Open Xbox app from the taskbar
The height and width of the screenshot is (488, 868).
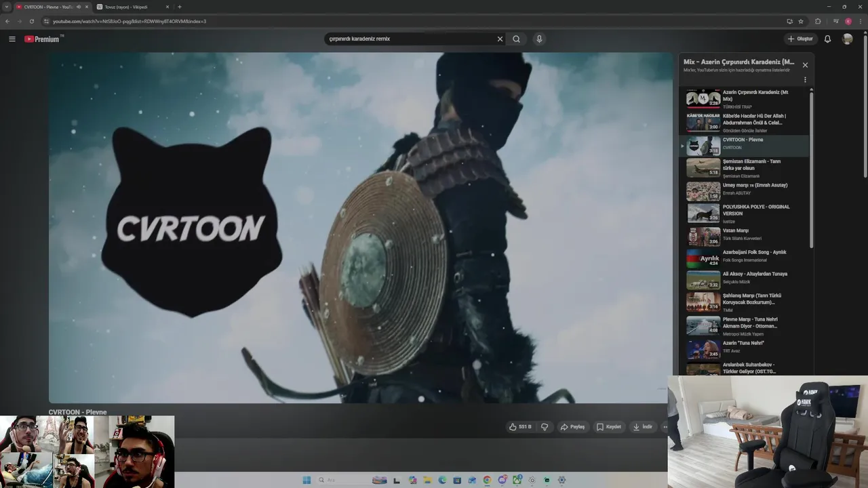[x=517, y=480]
